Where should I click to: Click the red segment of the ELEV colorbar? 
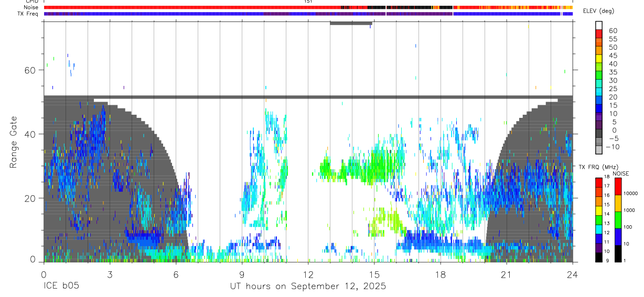[x=599, y=34]
